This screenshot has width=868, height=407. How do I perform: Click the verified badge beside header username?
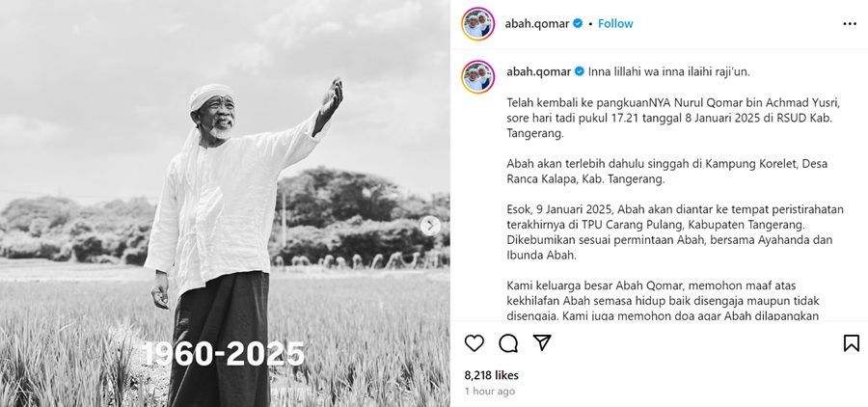click(578, 24)
